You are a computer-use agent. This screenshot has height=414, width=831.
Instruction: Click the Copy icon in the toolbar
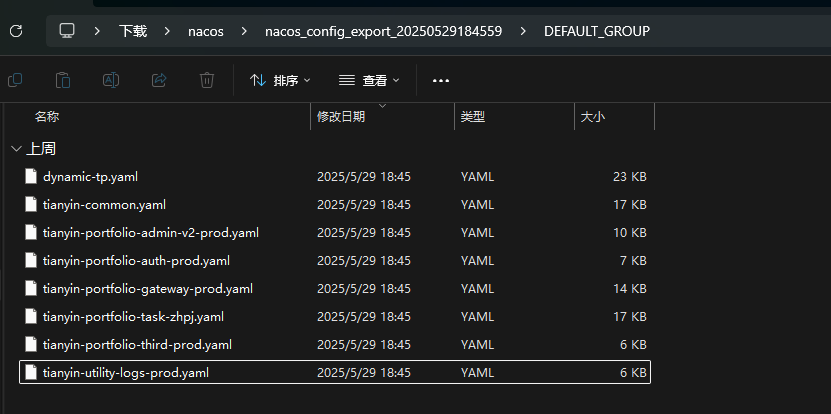coord(15,80)
